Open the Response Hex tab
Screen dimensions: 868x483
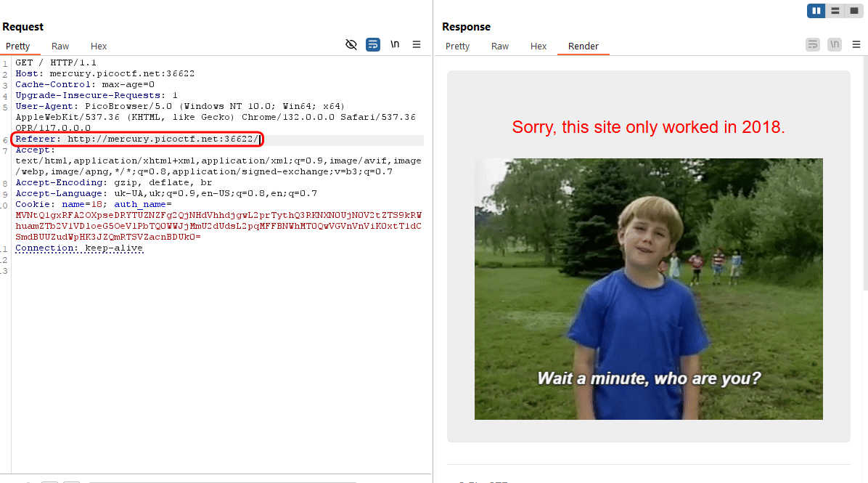tap(539, 46)
